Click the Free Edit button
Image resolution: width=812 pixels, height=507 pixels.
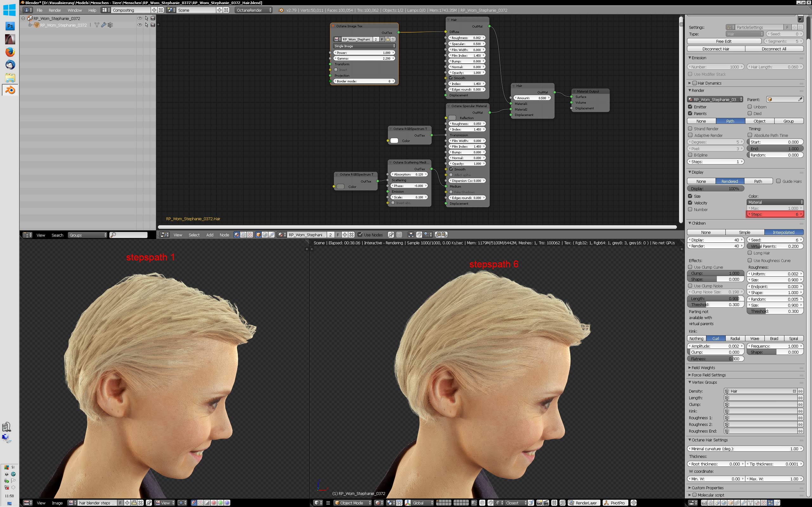(x=724, y=41)
